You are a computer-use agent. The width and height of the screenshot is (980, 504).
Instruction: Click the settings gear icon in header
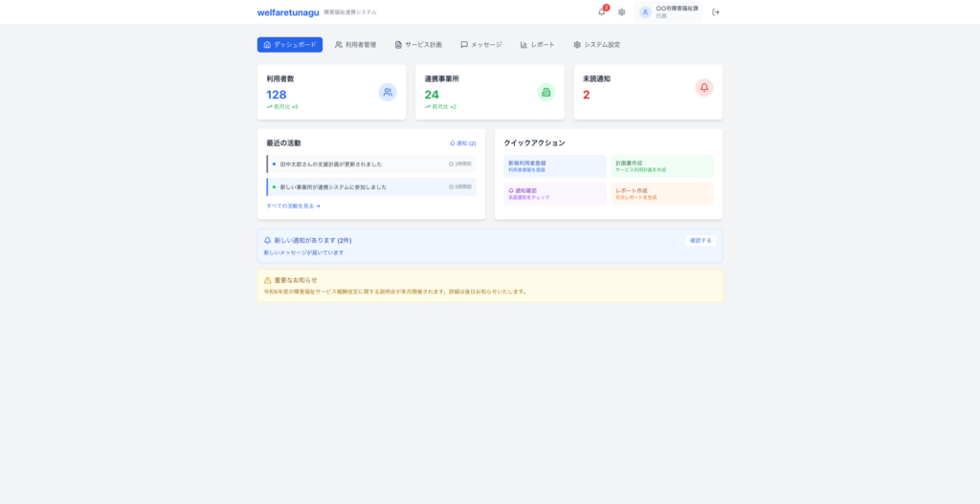(621, 12)
